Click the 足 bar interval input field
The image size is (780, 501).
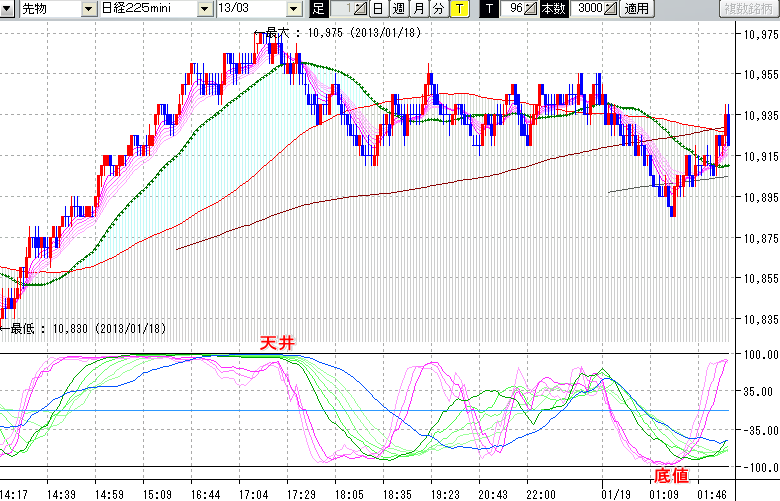click(x=342, y=9)
